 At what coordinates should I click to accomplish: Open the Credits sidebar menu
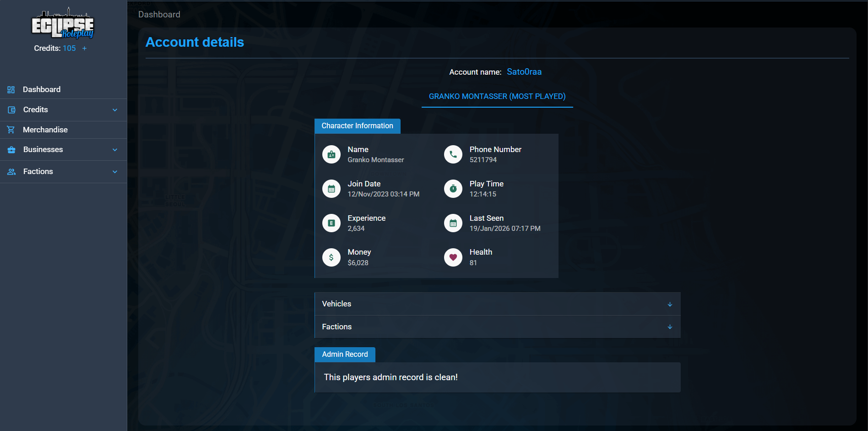point(64,110)
